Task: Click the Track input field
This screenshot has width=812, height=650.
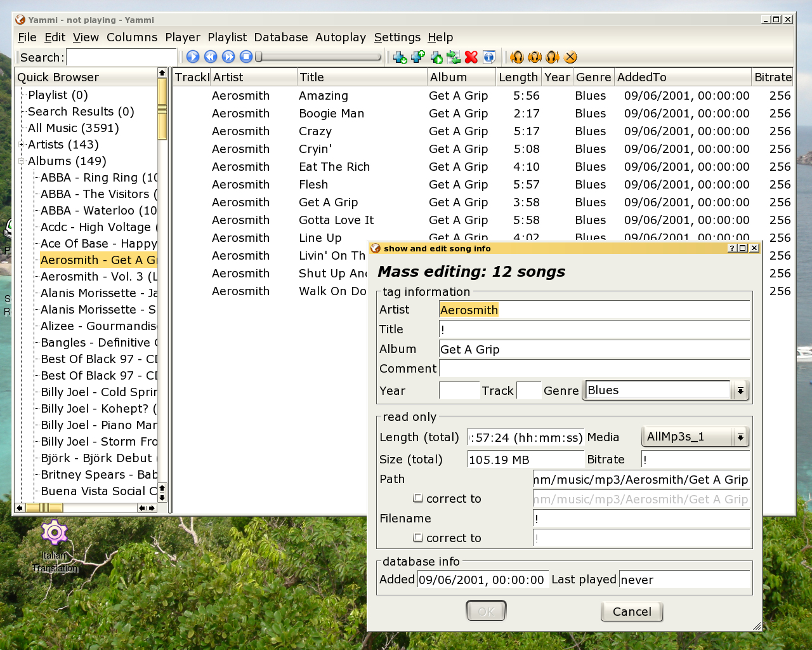Action: 528,390
